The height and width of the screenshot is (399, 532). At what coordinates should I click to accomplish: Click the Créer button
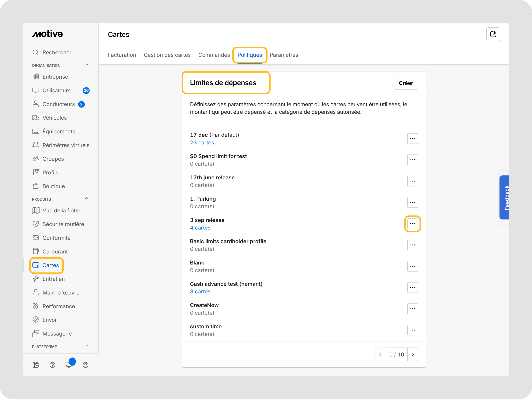406,83
